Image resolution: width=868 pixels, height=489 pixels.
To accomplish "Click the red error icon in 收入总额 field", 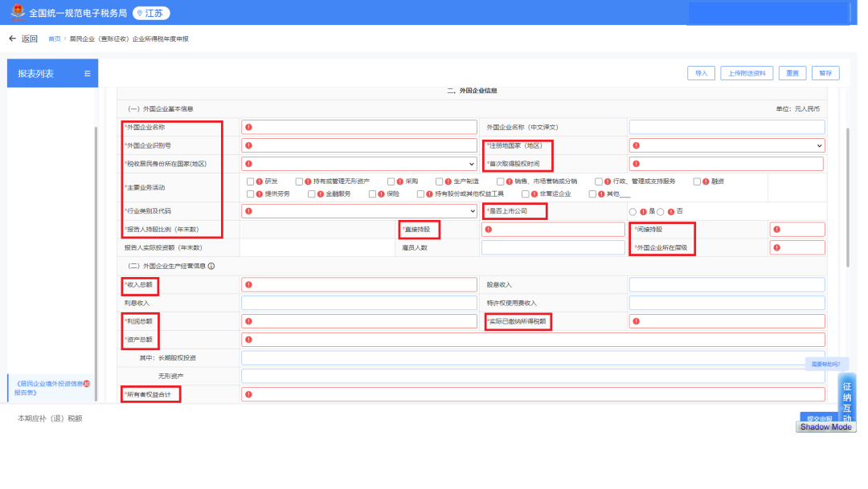I will (248, 285).
